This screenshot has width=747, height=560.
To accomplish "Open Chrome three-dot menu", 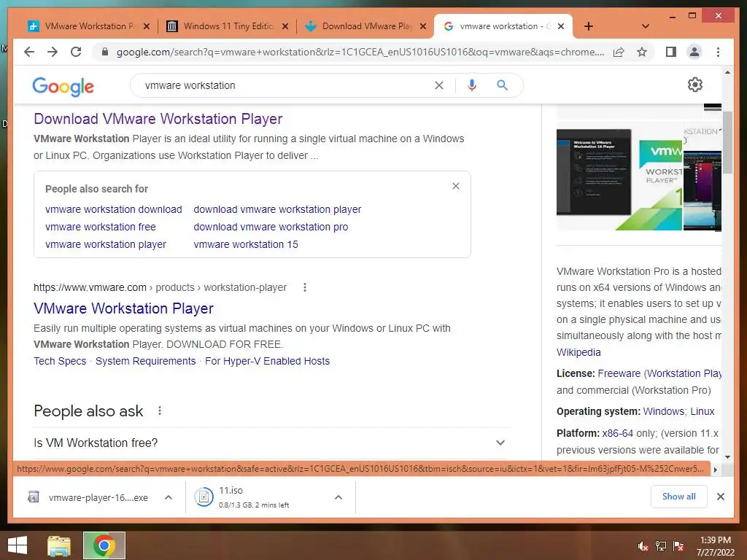I will [x=718, y=52].
